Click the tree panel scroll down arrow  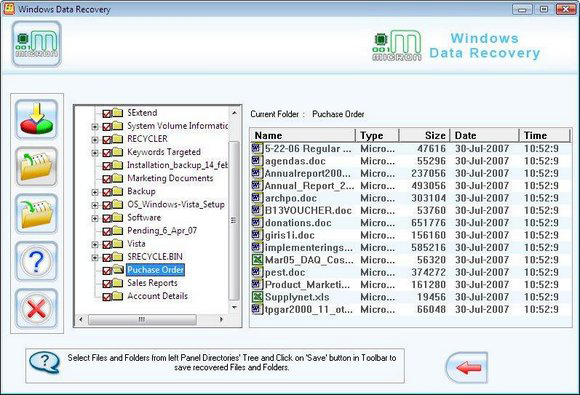tap(234, 307)
